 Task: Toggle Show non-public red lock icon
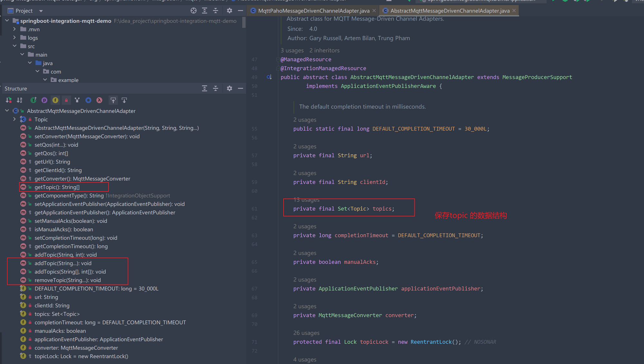[x=66, y=100]
